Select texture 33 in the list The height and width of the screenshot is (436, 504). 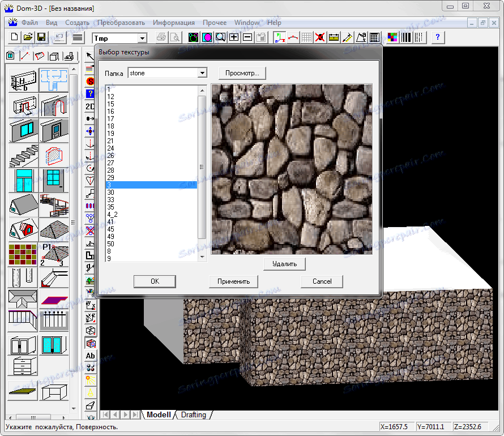[x=151, y=199]
